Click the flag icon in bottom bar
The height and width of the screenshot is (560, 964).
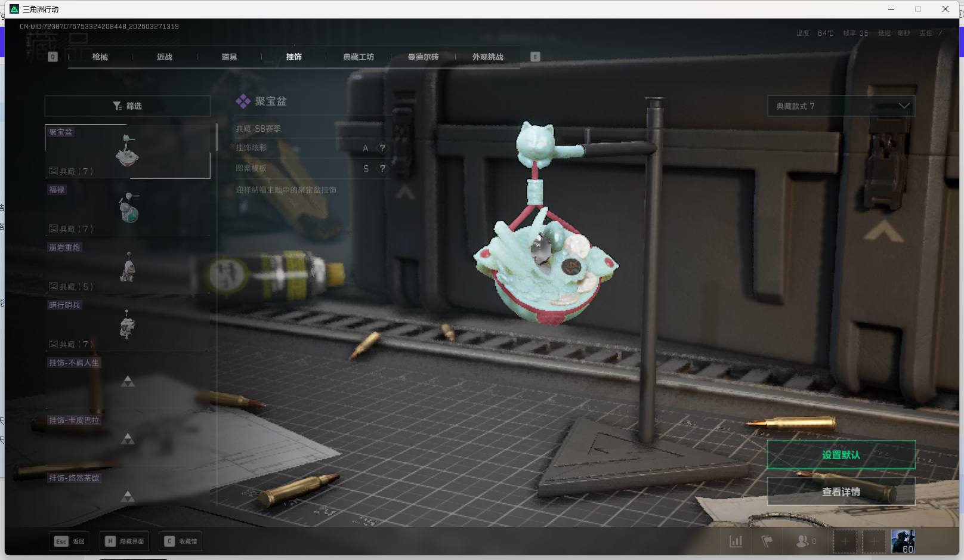[767, 542]
